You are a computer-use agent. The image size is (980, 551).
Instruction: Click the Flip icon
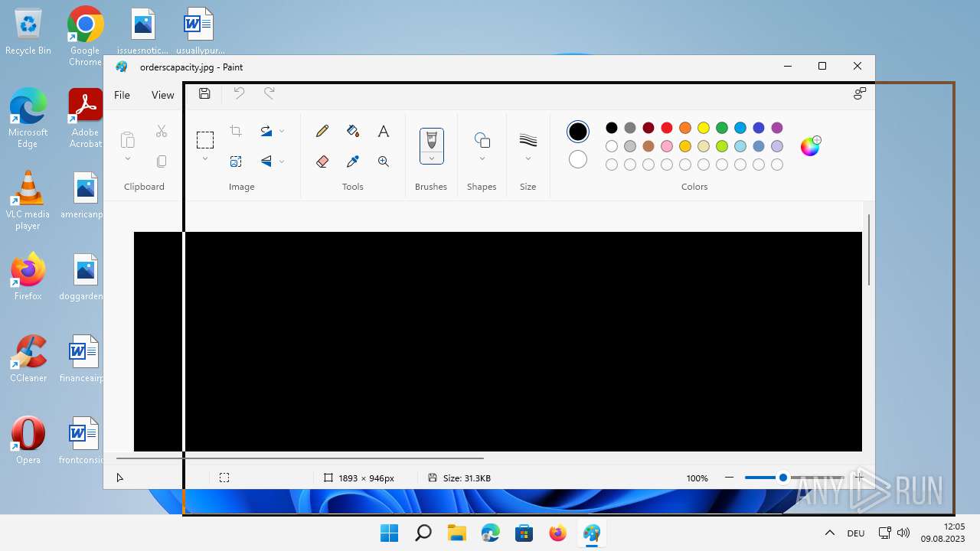tap(266, 161)
